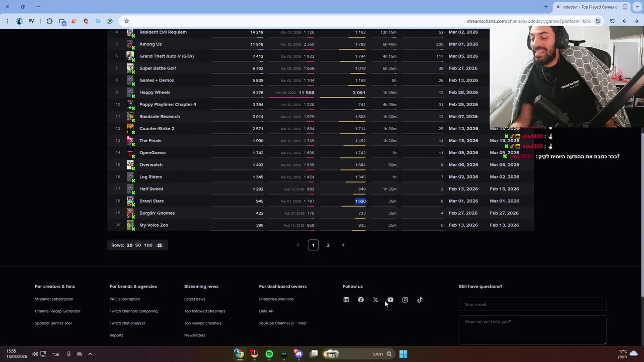Open the Enterprise solutions link

(276, 299)
